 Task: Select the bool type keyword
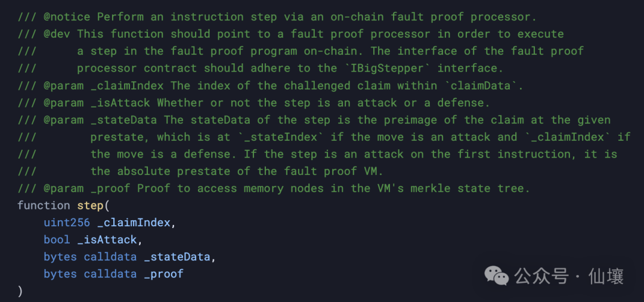click(x=57, y=240)
